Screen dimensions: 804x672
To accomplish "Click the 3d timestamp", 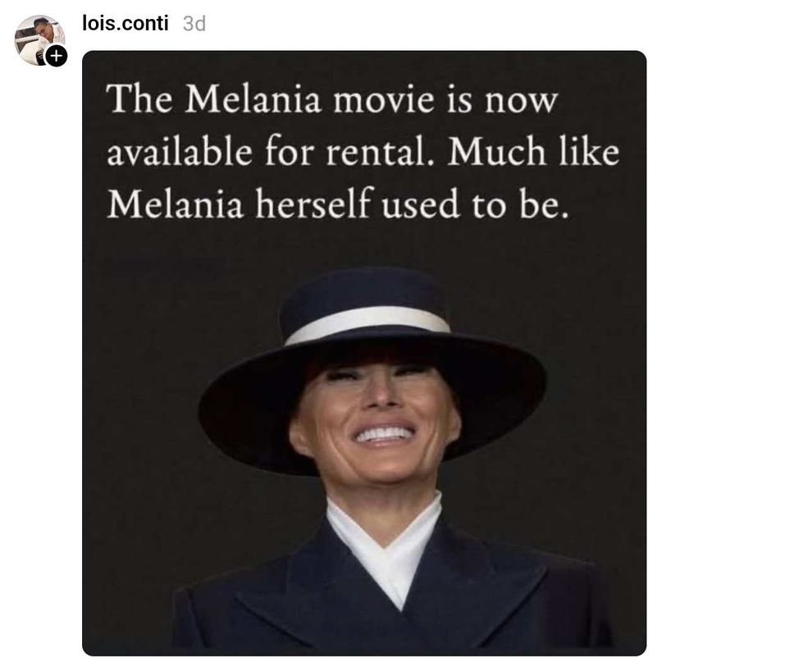I will coord(194,24).
